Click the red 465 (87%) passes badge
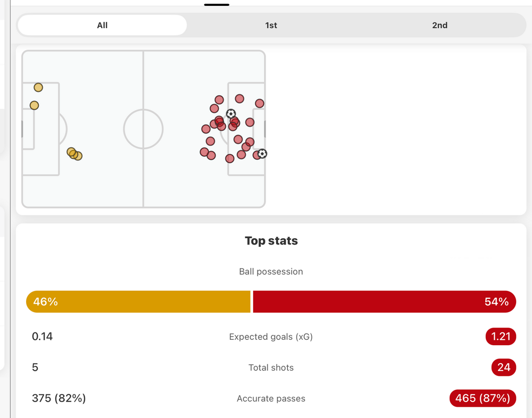Image resolution: width=532 pixels, height=418 pixels. tap(483, 398)
